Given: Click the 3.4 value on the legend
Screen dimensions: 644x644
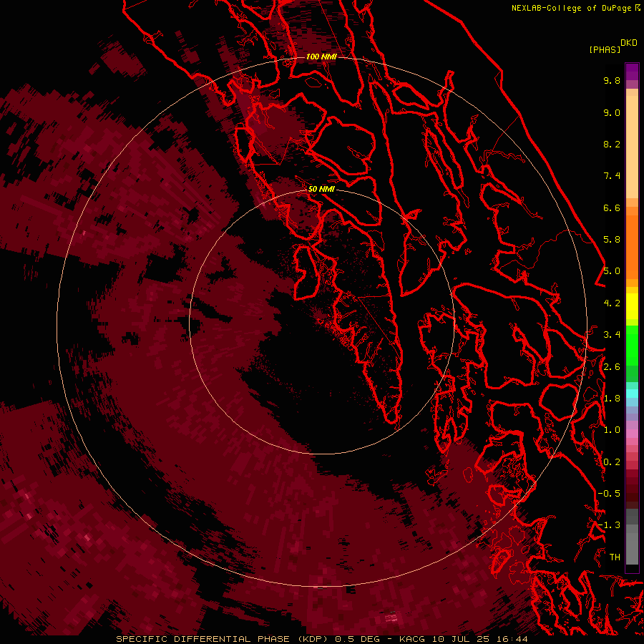Looking at the screenshot, I should (612, 335).
